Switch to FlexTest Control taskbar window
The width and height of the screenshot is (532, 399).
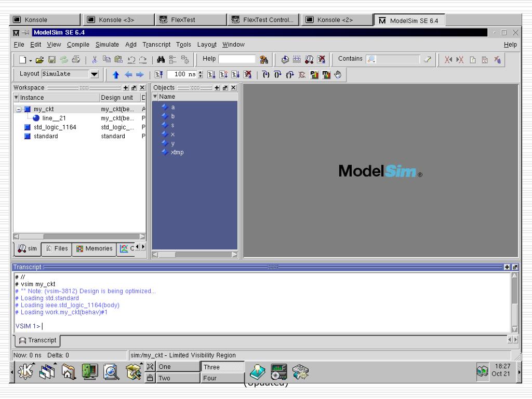click(x=263, y=20)
